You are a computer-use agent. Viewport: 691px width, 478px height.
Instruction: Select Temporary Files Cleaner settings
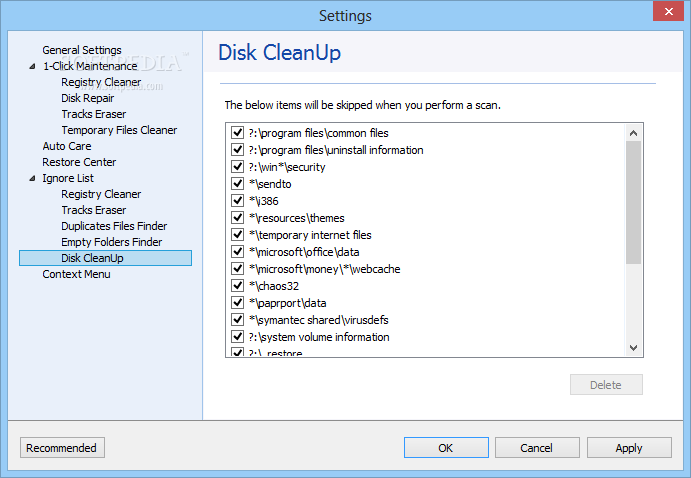click(119, 130)
